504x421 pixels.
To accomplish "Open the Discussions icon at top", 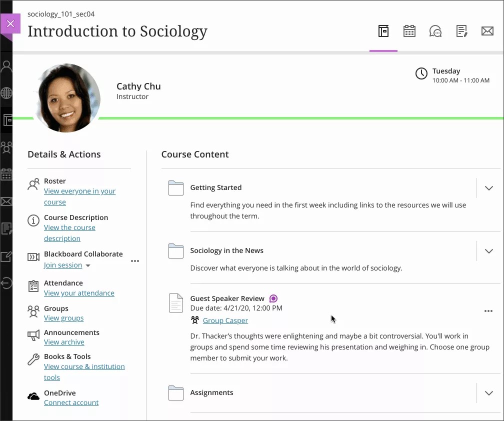I will 435,31.
